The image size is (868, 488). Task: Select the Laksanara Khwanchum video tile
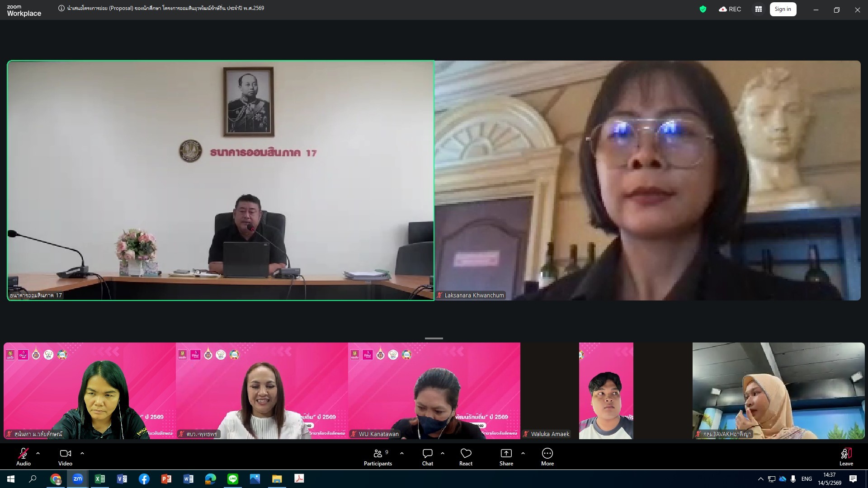click(647, 180)
